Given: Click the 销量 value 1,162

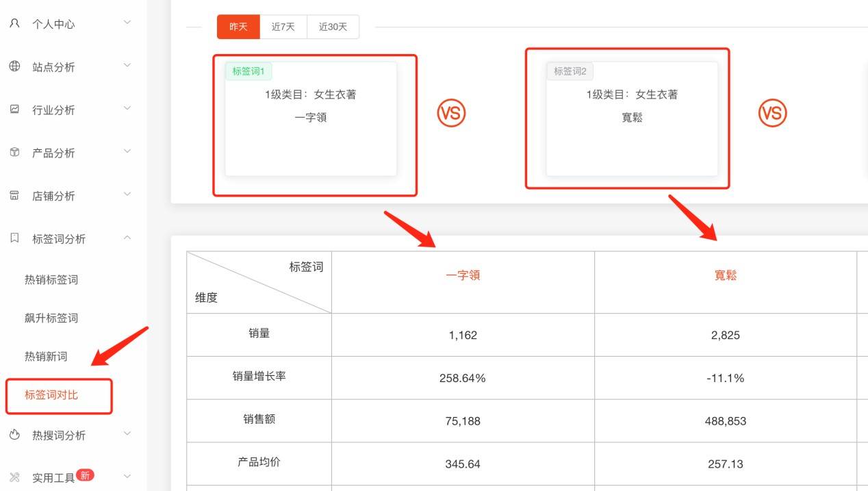Looking at the screenshot, I should 463,336.
